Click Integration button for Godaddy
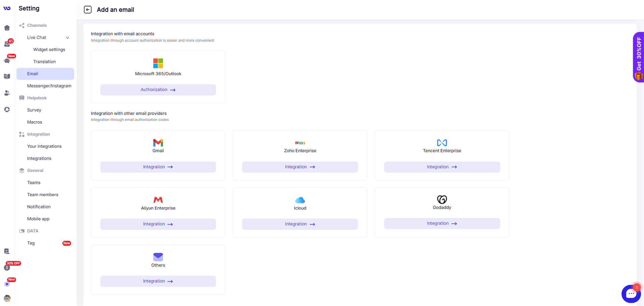Screen dimensions: 644x306 tap(442, 223)
